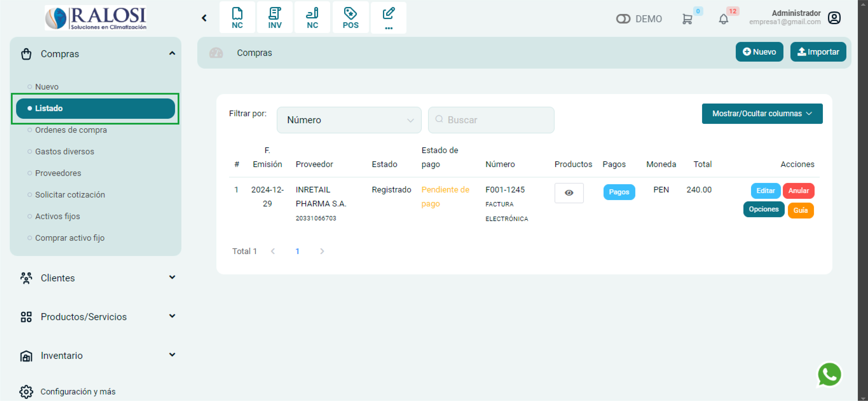Click the Nuevo button in header
The width and height of the screenshot is (868, 401).
[x=759, y=52]
